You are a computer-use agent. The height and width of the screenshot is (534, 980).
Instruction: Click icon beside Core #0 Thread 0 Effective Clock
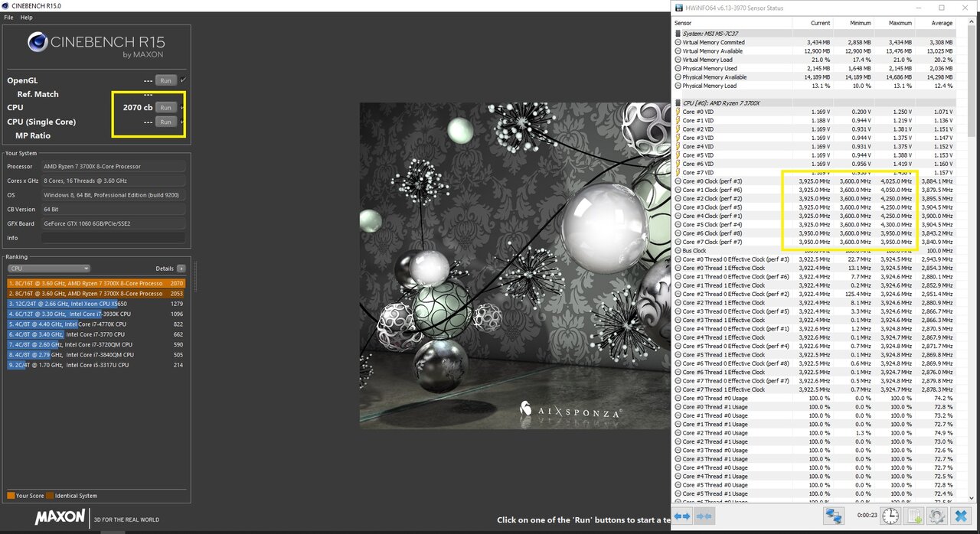click(678, 259)
